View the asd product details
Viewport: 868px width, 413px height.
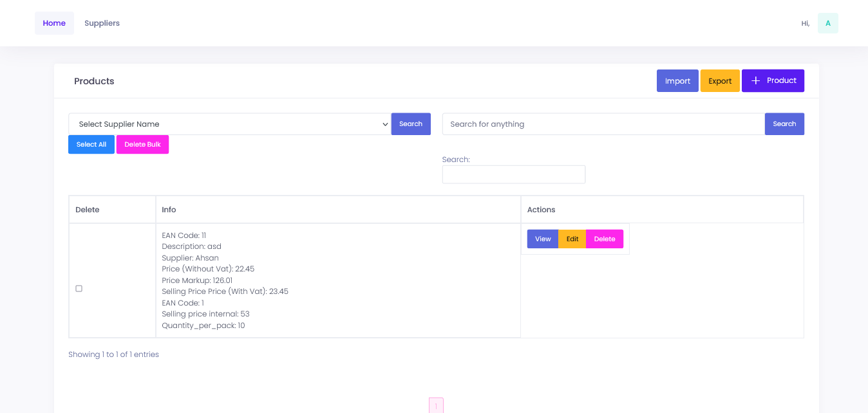(x=543, y=239)
